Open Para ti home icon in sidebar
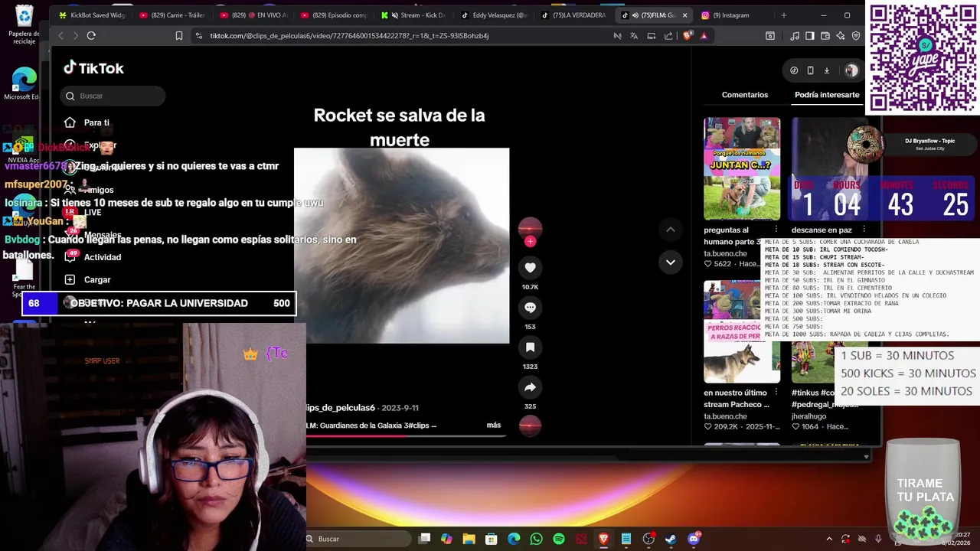The width and height of the screenshot is (980, 551). (70, 122)
